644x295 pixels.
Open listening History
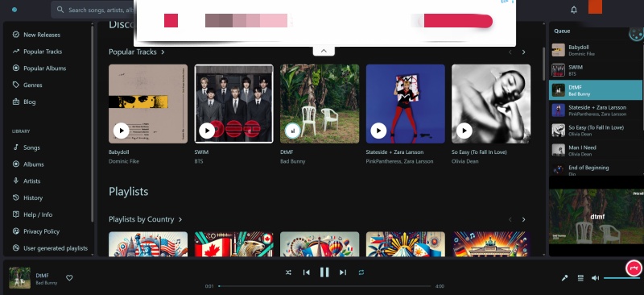(33, 198)
